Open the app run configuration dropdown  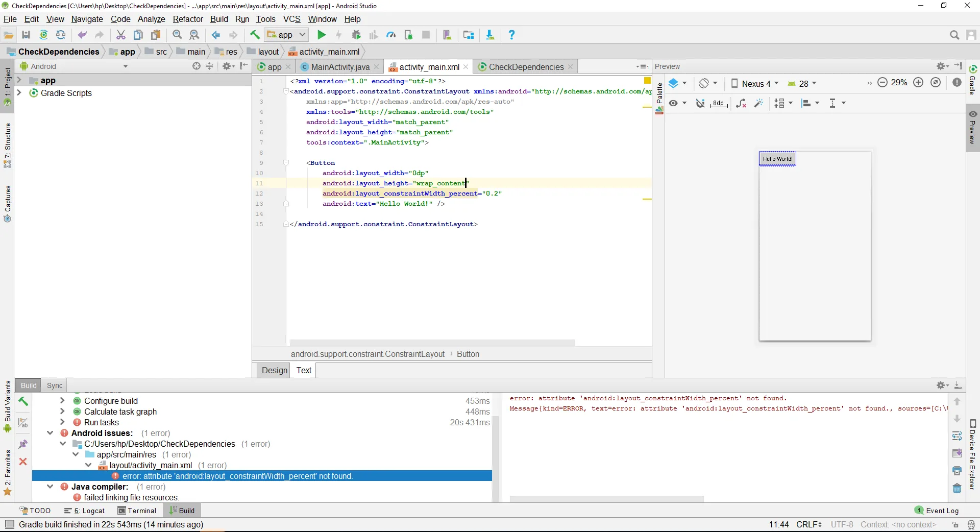click(286, 35)
